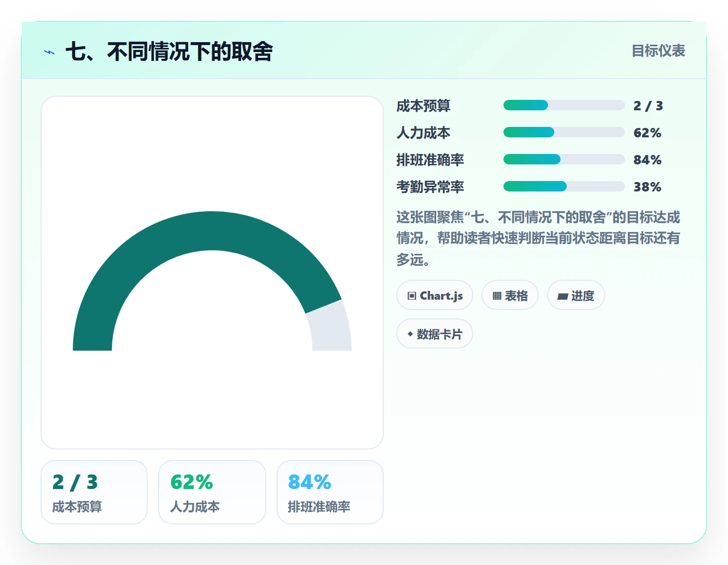Click the grid icon in the 表格 tag
728x565 pixels.
point(497,296)
